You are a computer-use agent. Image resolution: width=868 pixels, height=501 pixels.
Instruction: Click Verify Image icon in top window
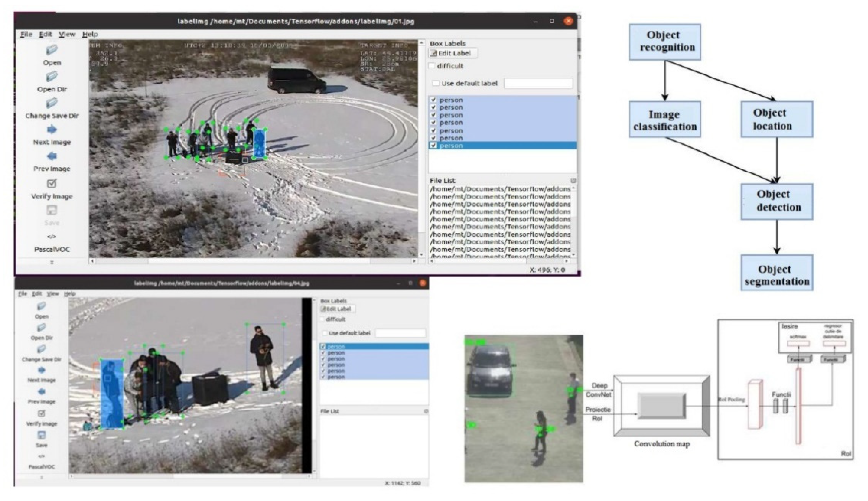click(52, 183)
